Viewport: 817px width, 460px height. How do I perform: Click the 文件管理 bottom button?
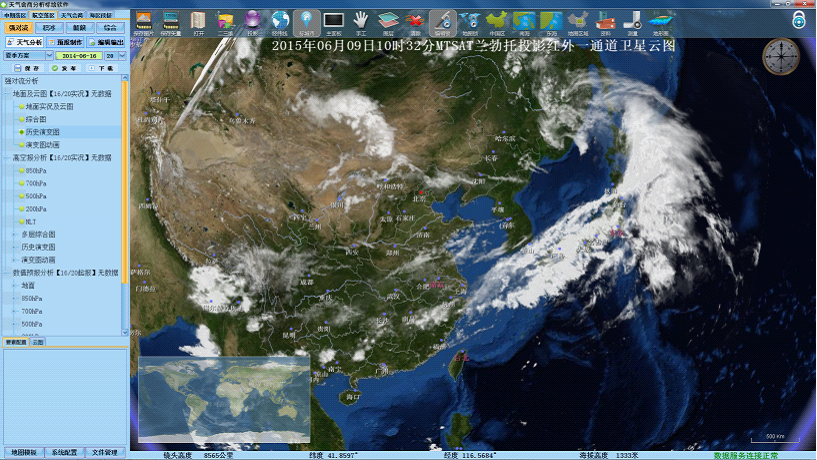click(105, 452)
